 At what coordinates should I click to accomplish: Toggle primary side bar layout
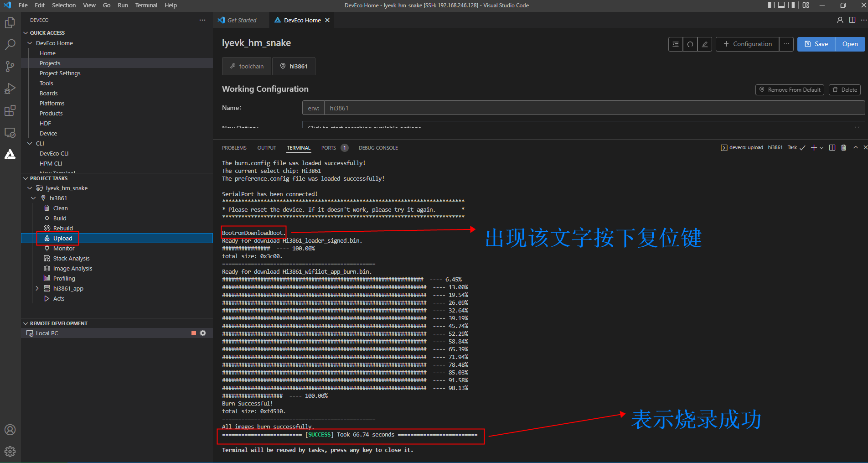point(771,5)
